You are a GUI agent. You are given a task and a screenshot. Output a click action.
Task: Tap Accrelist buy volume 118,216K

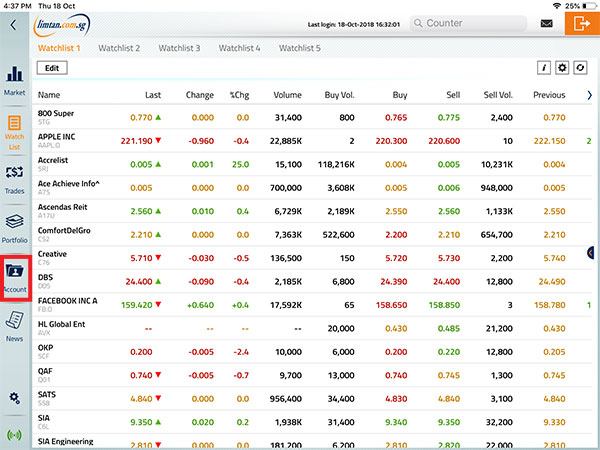pos(336,165)
